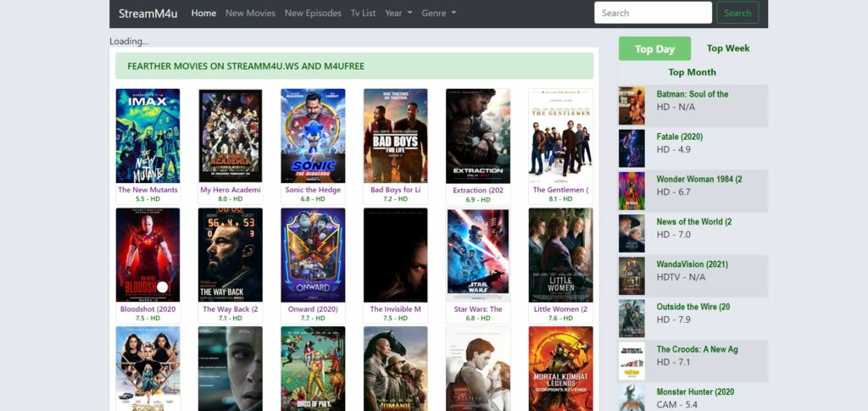This screenshot has height=411, width=868.
Task: Expand the Year dropdown menu
Action: click(x=398, y=14)
